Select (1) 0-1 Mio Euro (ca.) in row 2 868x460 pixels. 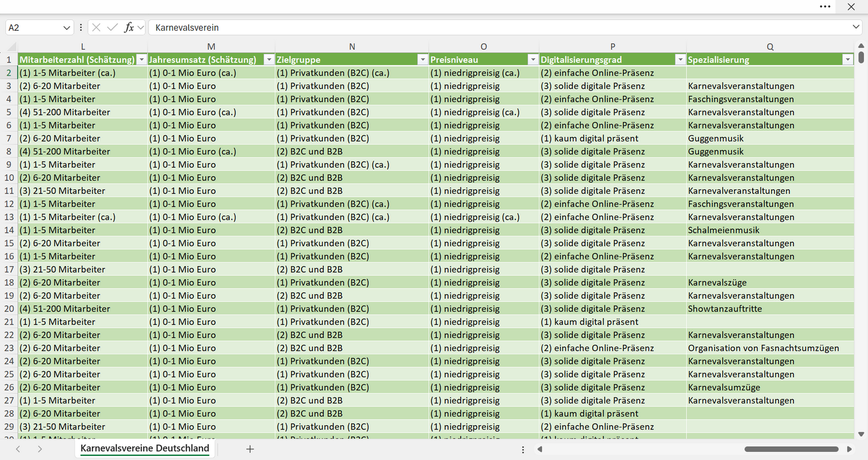211,73
